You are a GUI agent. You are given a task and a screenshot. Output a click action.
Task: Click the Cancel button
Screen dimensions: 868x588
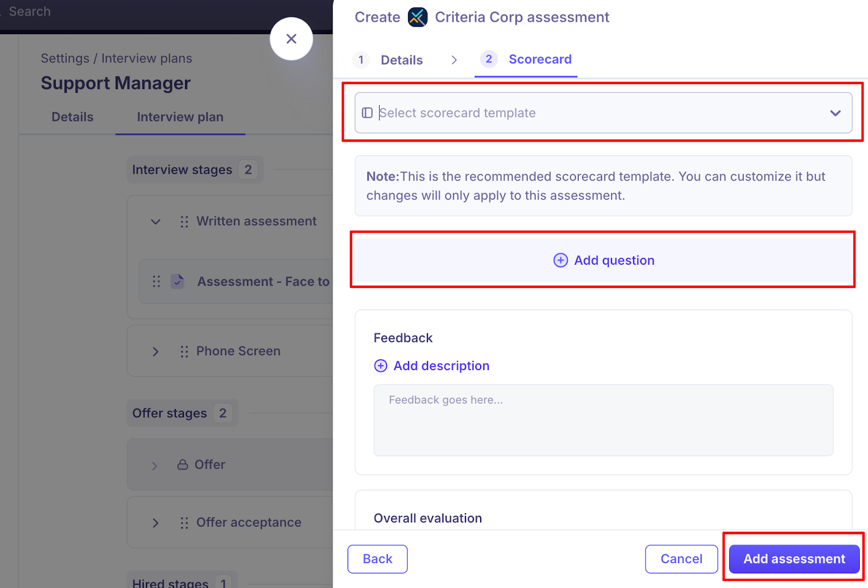click(x=681, y=559)
